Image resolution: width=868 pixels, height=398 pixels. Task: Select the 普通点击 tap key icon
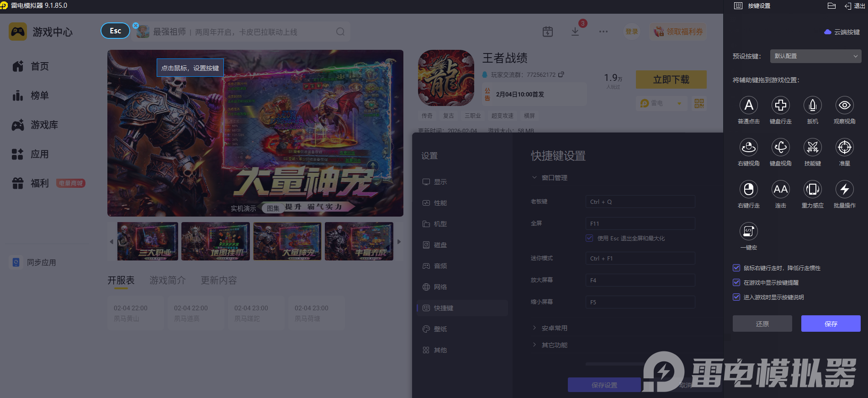click(x=748, y=105)
